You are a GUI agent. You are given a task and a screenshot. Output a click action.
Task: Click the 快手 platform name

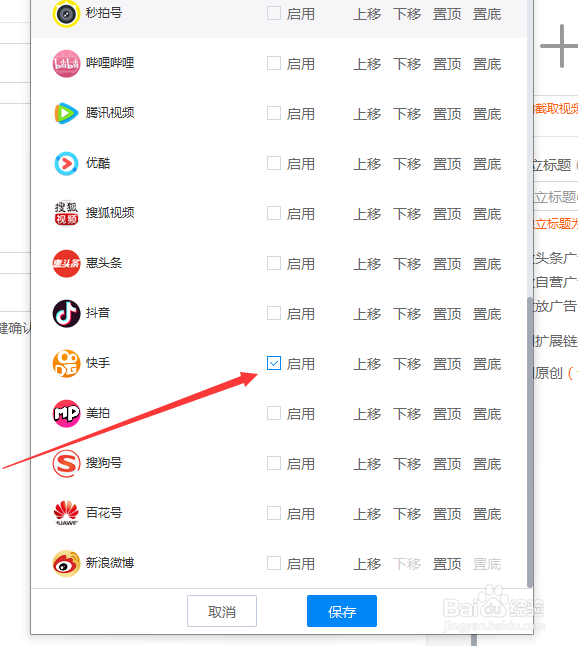(x=98, y=363)
